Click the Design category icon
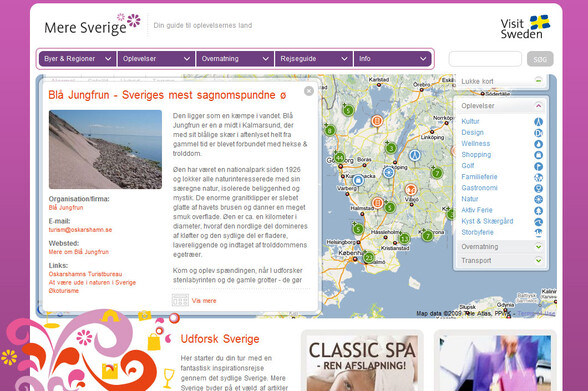The image size is (588, 391). (538, 133)
